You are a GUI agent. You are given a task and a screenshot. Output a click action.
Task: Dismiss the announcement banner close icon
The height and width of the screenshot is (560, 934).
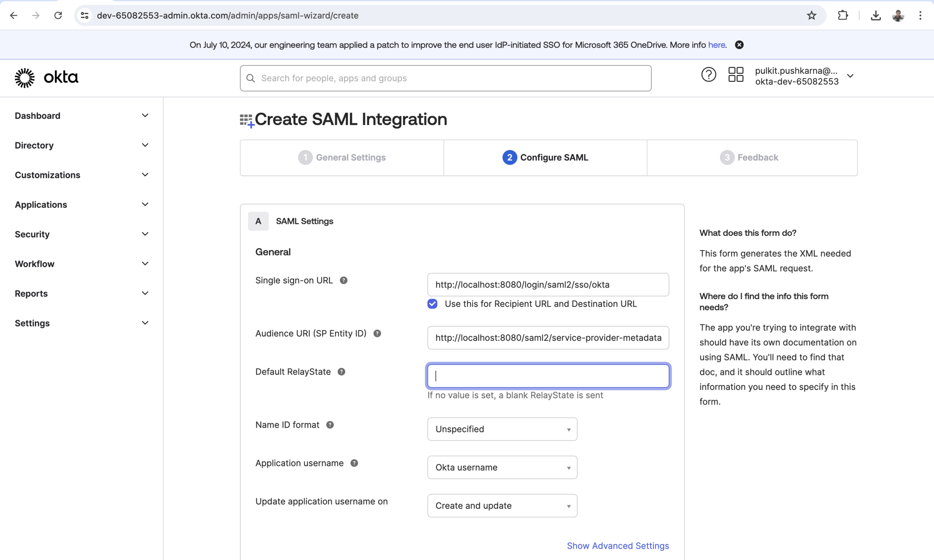click(x=739, y=45)
